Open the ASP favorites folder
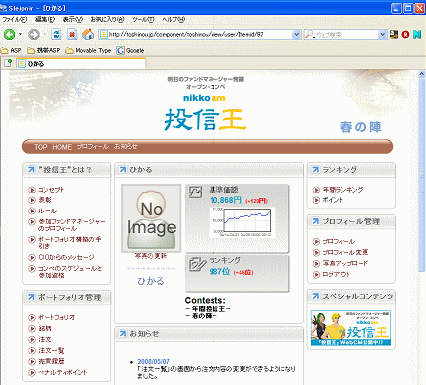Screen dimensions: 426x385 coord(11,50)
